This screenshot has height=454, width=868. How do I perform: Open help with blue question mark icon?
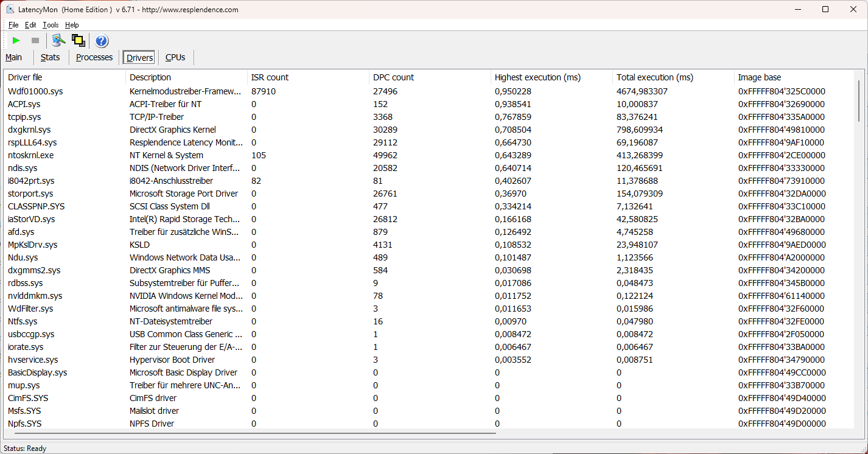(x=102, y=41)
